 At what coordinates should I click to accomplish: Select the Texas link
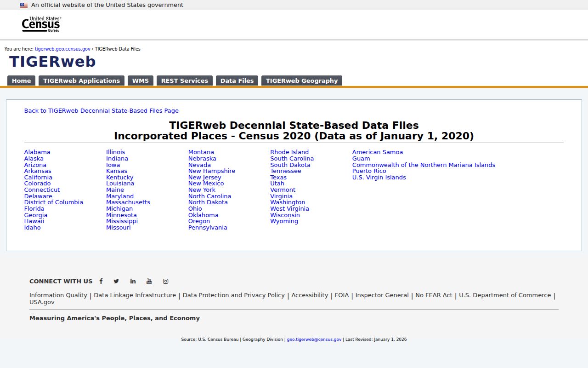pos(278,178)
